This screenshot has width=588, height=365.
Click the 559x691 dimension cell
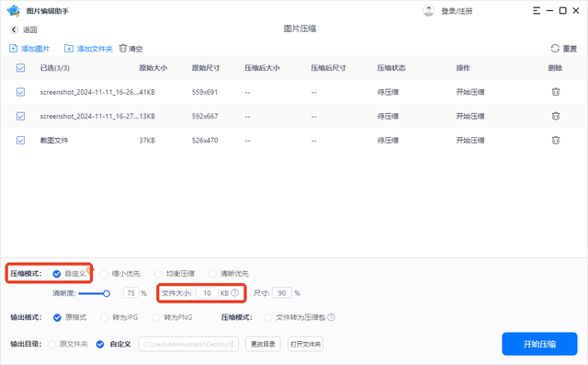[x=205, y=92]
